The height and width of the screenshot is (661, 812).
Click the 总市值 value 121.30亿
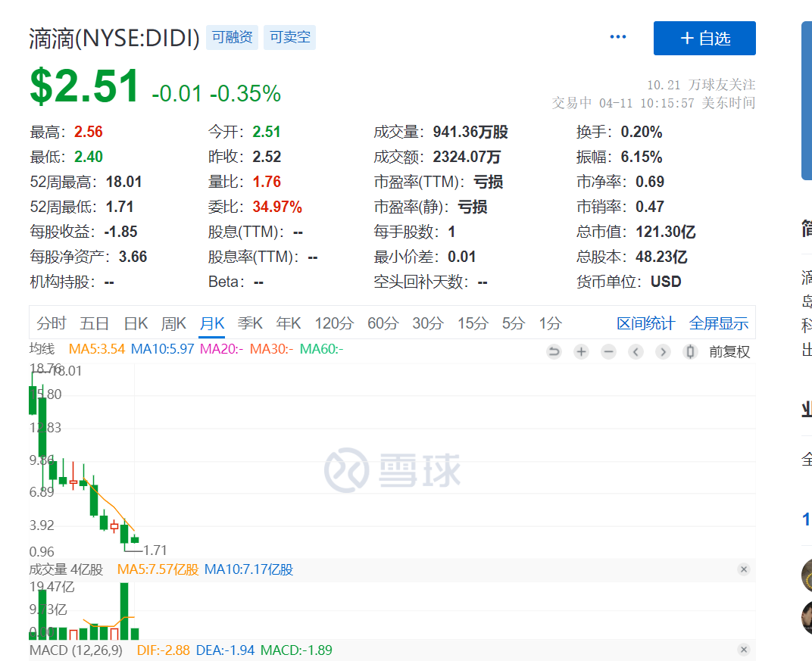pyautogui.click(x=666, y=232)
